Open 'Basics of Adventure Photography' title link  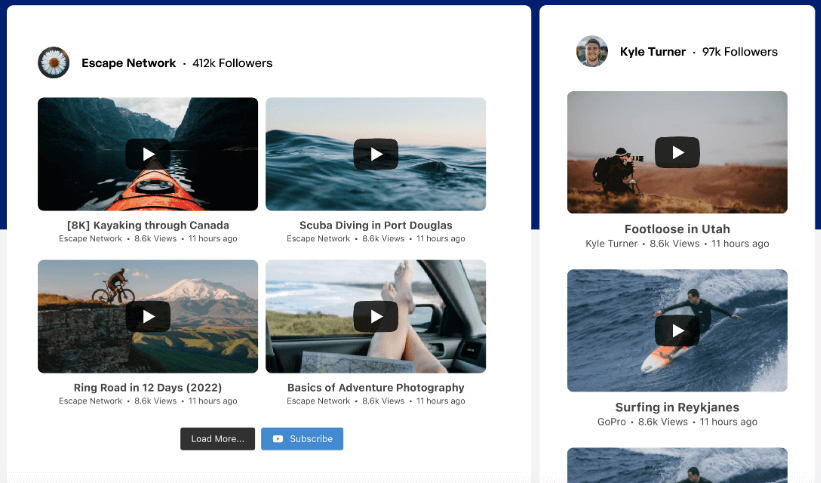(x=376, y=387)
